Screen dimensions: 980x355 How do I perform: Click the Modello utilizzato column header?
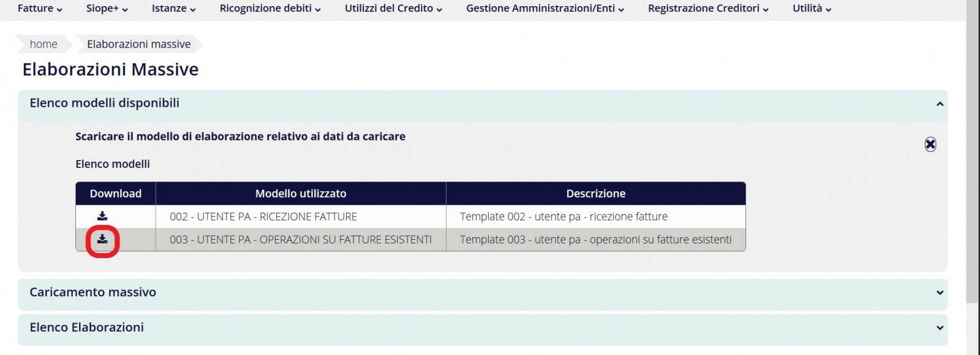pyautogui.click(x=301, y=194)
